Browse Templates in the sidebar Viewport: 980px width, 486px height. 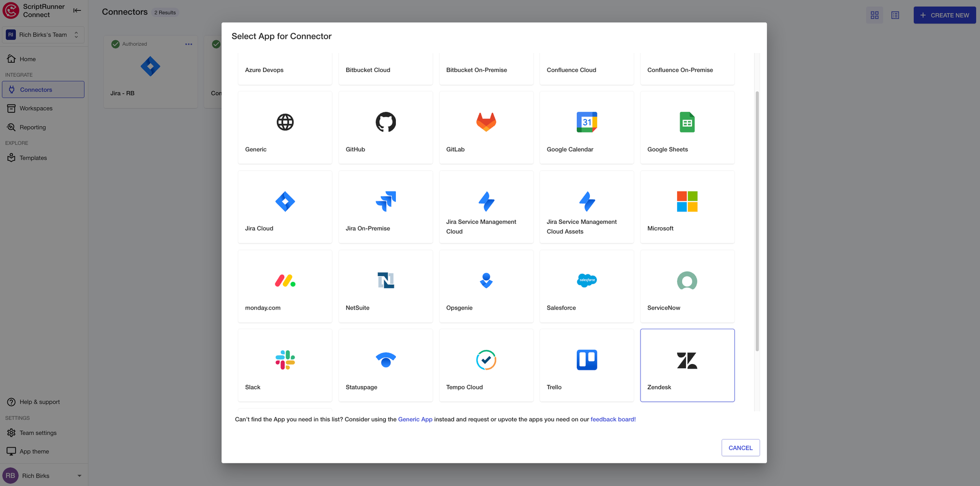[43, 158]
